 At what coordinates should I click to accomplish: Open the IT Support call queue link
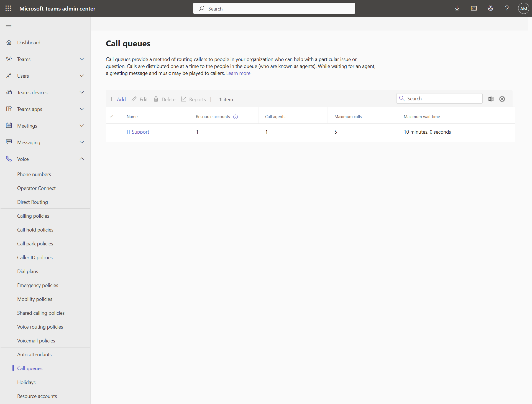(x=138, y=132)
